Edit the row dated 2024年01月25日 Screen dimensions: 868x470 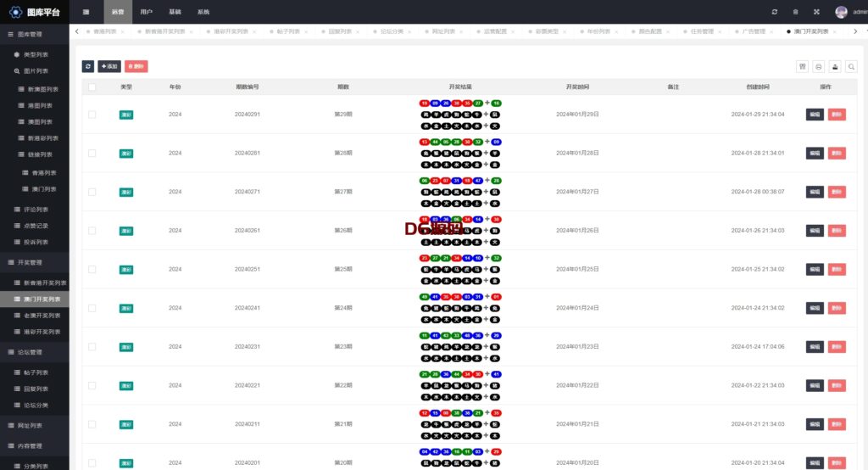[815, 270]
